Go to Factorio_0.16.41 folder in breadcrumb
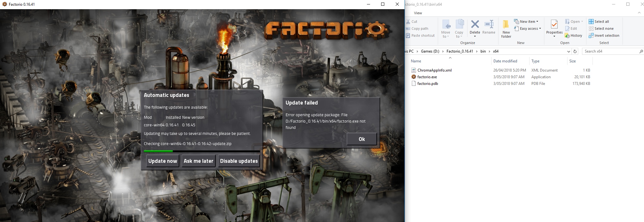The height and width of the screenshot is (222, 644). coord(460,51)
